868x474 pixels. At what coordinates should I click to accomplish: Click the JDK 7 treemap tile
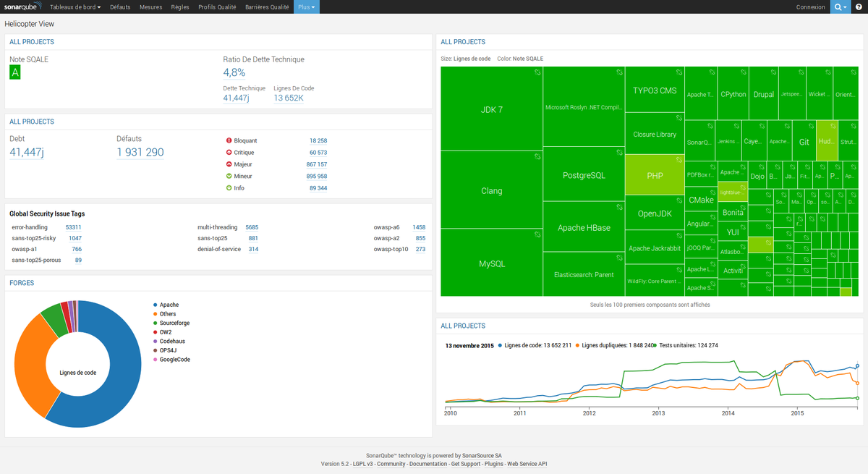tap(491, 109)
